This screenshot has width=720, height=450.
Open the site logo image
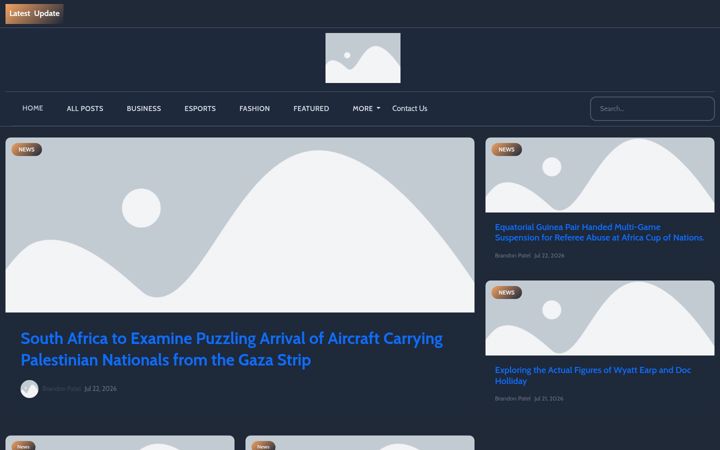(363, 58)
